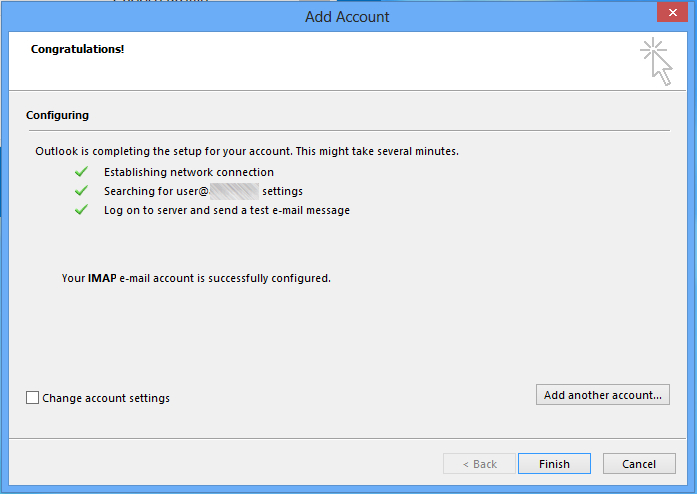Click the green checkmark beside Searching for user

[x=81, y=191]
